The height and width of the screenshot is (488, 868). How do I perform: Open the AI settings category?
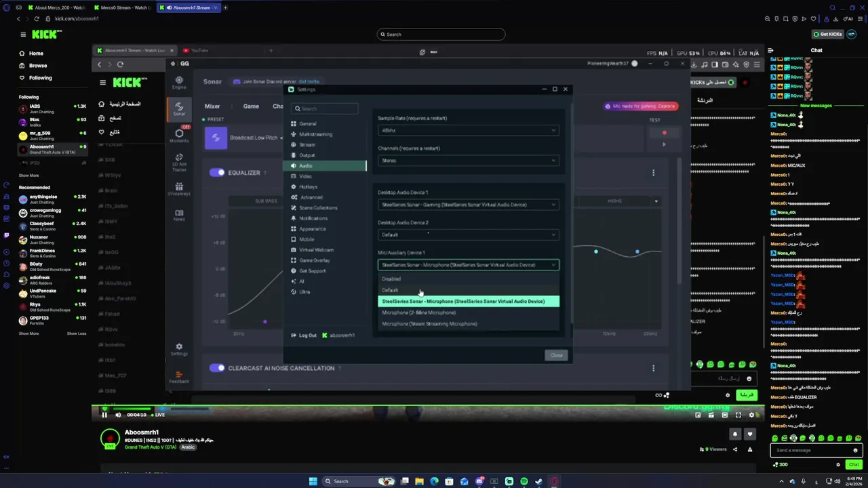coord(302,281)
